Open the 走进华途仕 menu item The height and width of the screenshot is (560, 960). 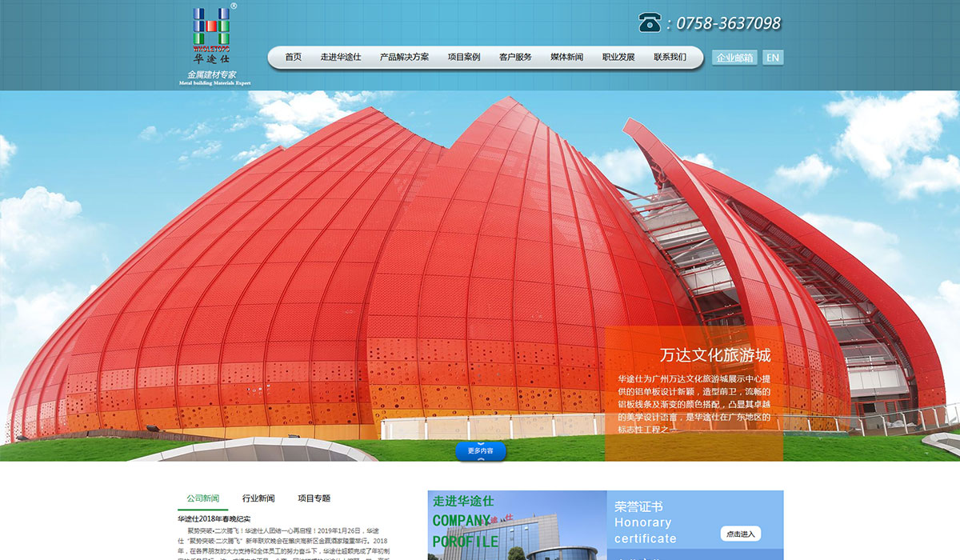341,58
